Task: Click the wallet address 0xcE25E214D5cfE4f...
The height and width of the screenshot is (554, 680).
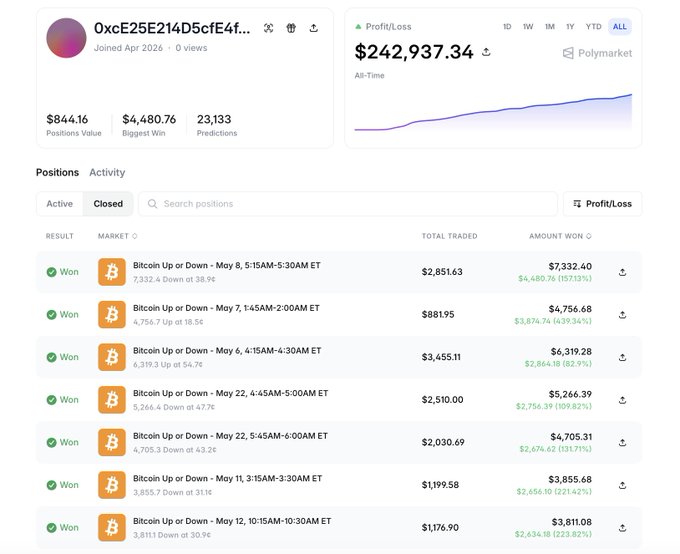Action: (172, 28)
